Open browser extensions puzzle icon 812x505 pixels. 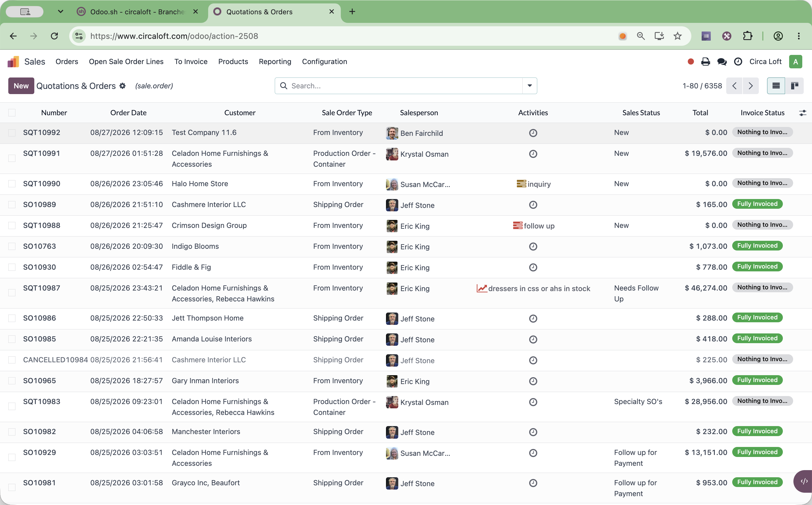[x=748, y=36]
